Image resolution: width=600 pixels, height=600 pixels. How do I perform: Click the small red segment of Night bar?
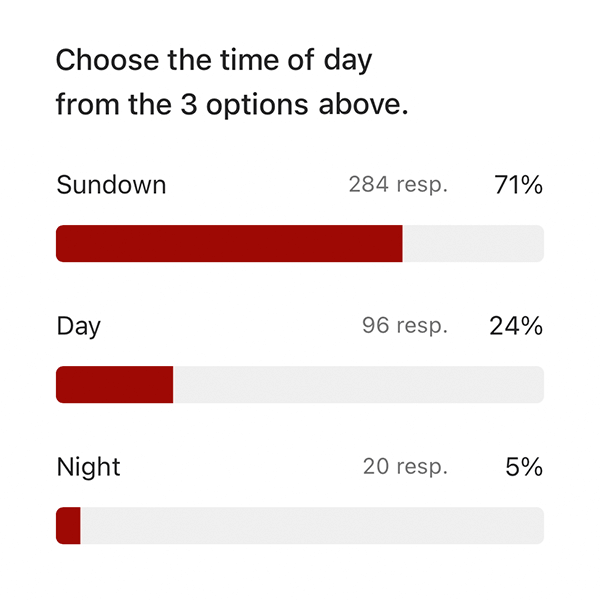pyautogui.click(x=68, y=526)
